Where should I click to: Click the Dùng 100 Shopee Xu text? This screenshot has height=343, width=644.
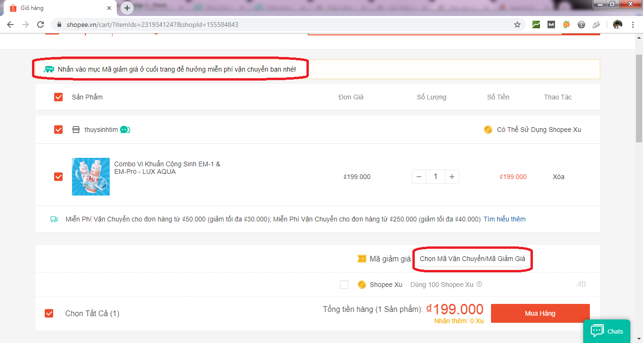(442, 285)
